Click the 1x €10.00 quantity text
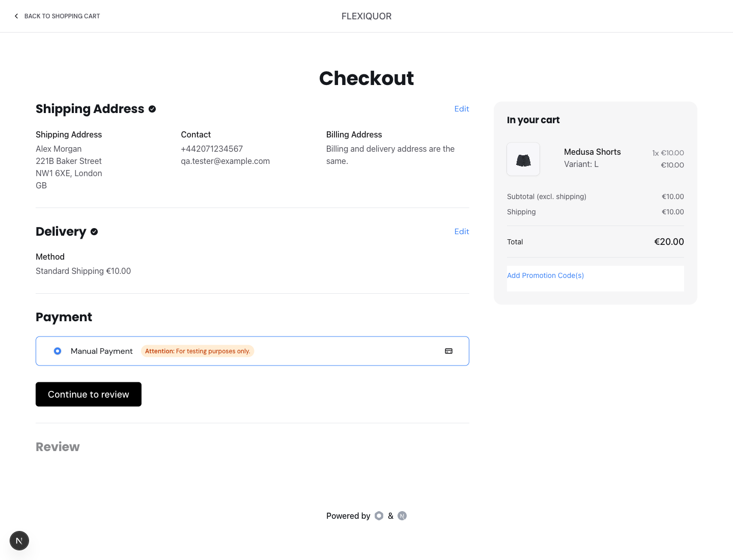The height and width of the screenshot is (560, 733). [668, 153]
